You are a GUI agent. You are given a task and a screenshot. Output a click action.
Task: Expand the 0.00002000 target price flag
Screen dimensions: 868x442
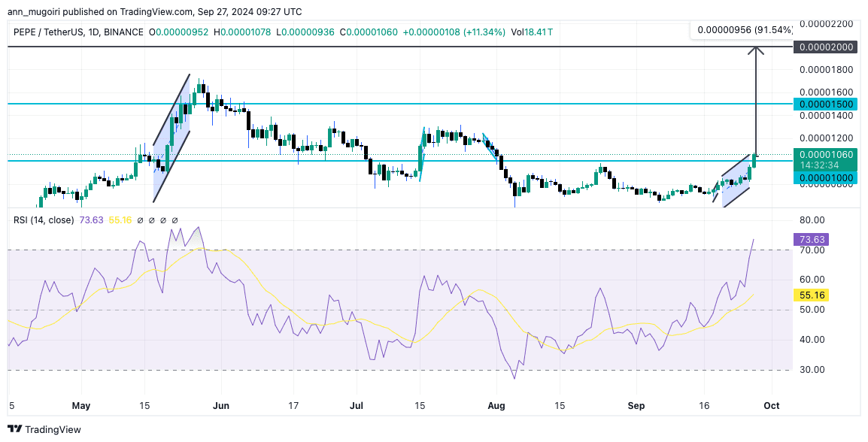824,47
